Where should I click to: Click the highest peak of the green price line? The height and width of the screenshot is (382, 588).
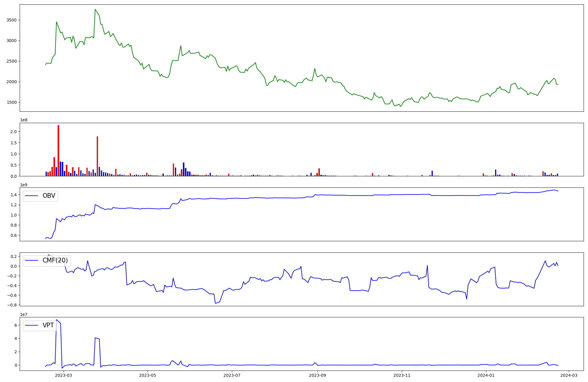pyautogui.click(x=95, y=9)
